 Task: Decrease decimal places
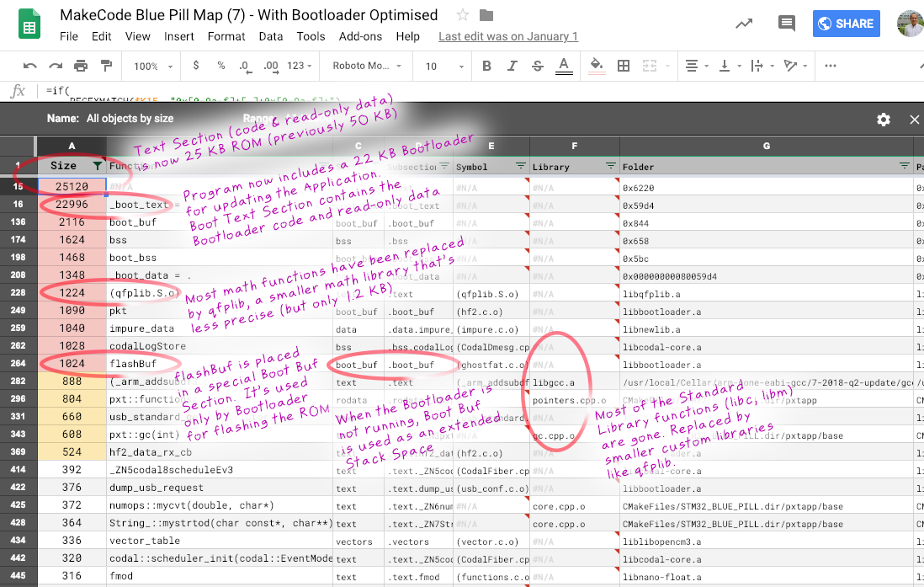pyautogui.click(x=246, y=66)
